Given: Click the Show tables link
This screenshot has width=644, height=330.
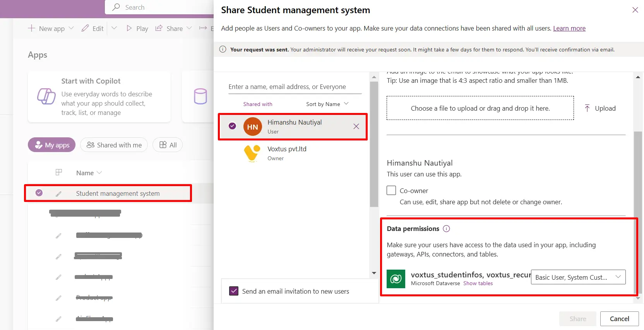Looking at the screenshot, I should 478,283.
